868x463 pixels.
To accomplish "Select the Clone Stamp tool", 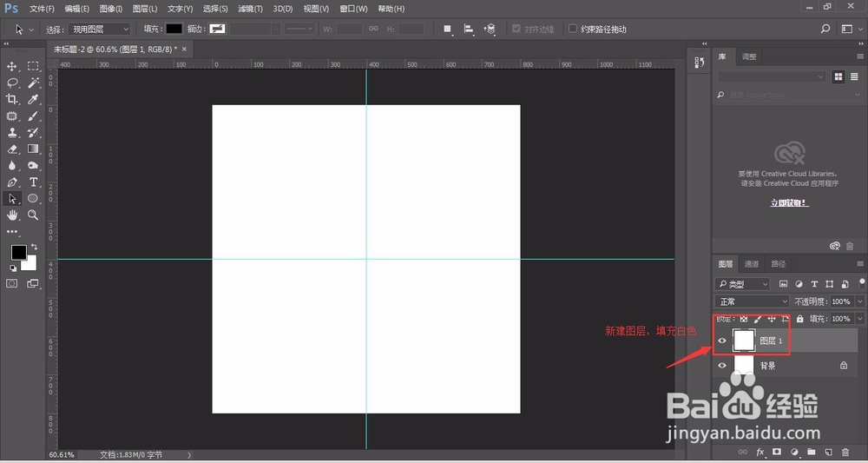I will click(x=11, y=132).
